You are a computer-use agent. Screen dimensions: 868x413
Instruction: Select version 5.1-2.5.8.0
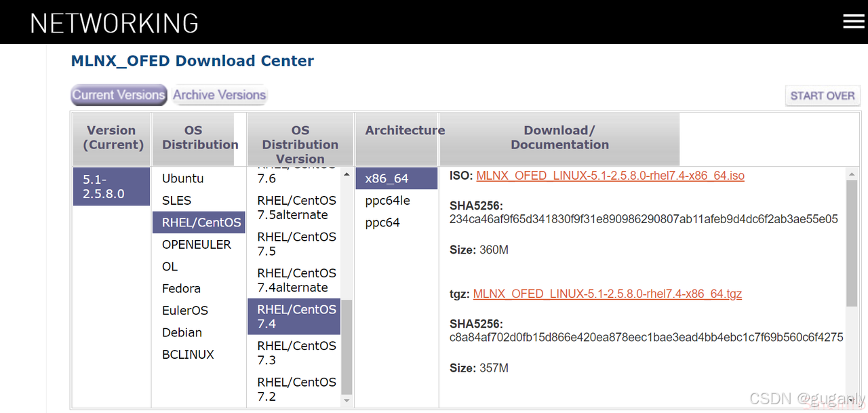click(x=111, y=186)
